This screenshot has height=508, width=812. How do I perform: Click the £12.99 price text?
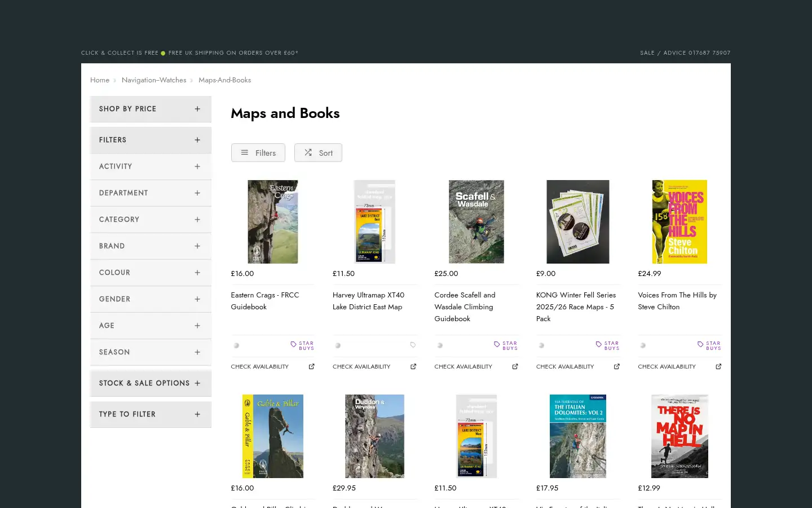(649, 488)
